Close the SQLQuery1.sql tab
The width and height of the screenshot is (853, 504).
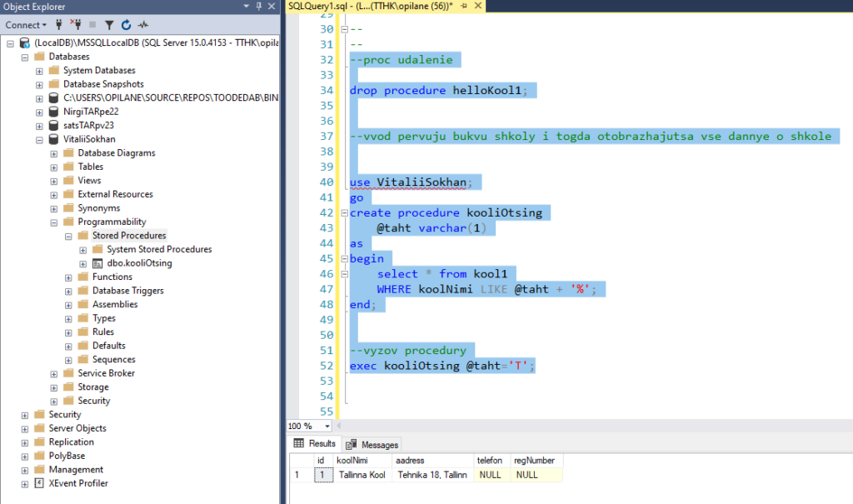click(478, 6)
